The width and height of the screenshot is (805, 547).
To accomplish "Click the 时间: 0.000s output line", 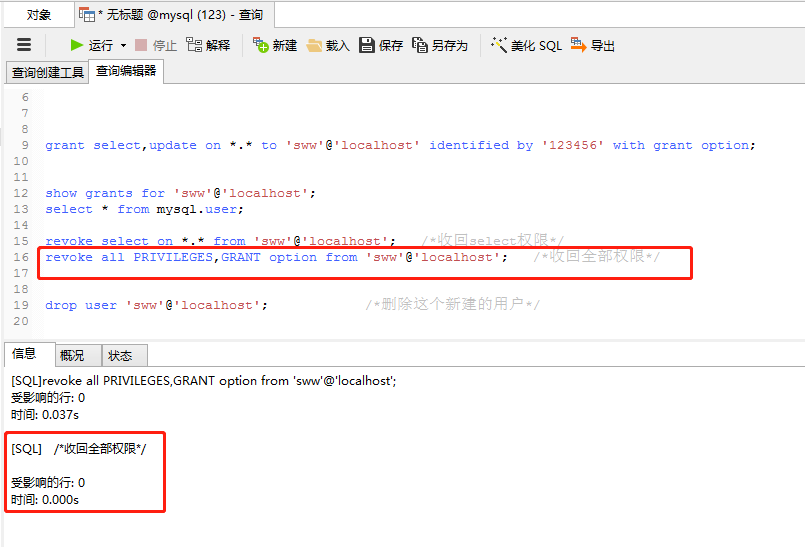I will click(x=45, y=500).
